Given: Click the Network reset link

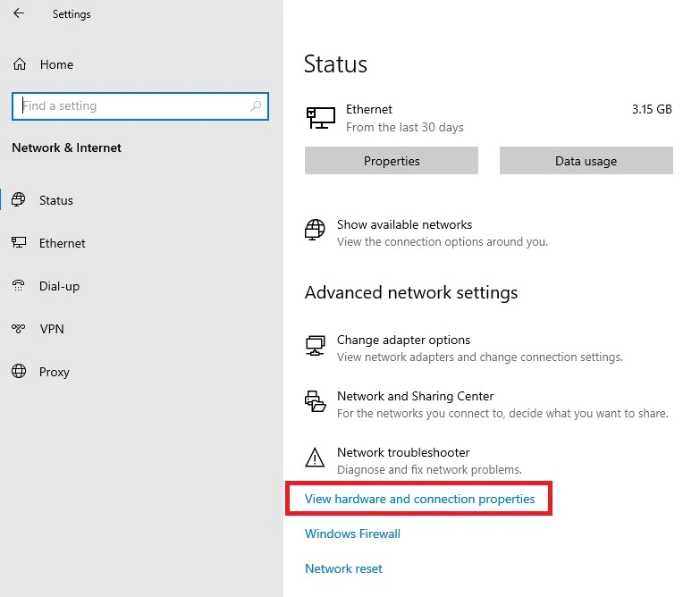Looking at the screenshot, I should coord(344,568).
